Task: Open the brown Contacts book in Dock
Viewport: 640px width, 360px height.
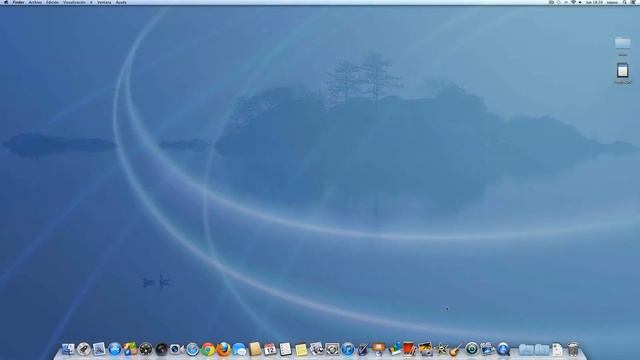Action: [x=255, y=349]
